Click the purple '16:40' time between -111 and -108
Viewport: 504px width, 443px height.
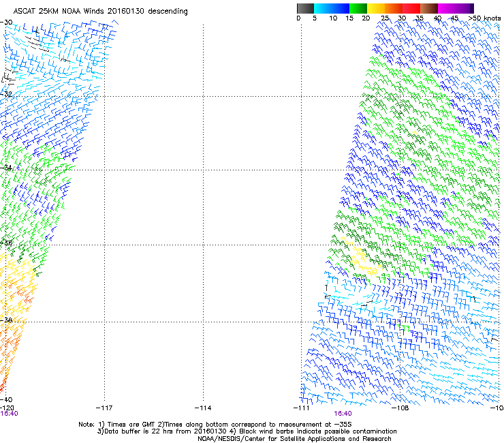(x=343, y=414)
